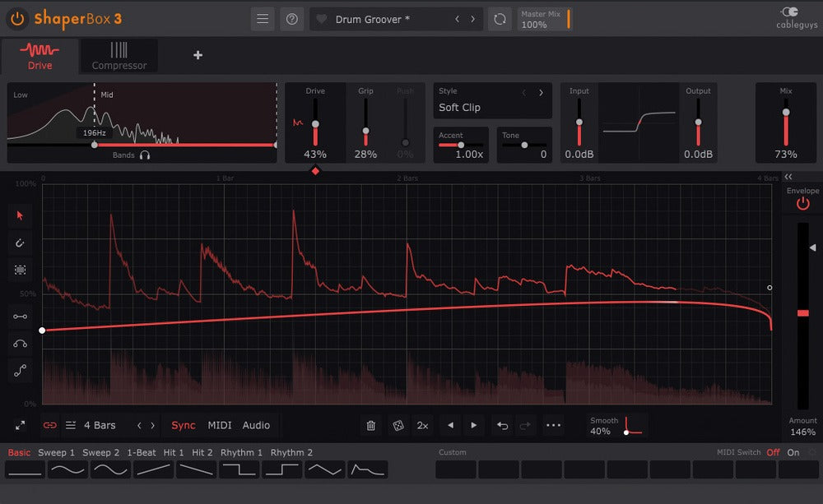This screenshot has width=823, height=504.
Task: Click the Mix slider
Action: (x=786, y=122)
